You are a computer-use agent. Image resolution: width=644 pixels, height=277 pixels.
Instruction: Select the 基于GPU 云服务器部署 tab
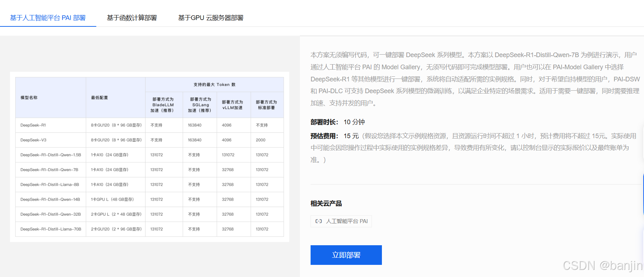211,18
